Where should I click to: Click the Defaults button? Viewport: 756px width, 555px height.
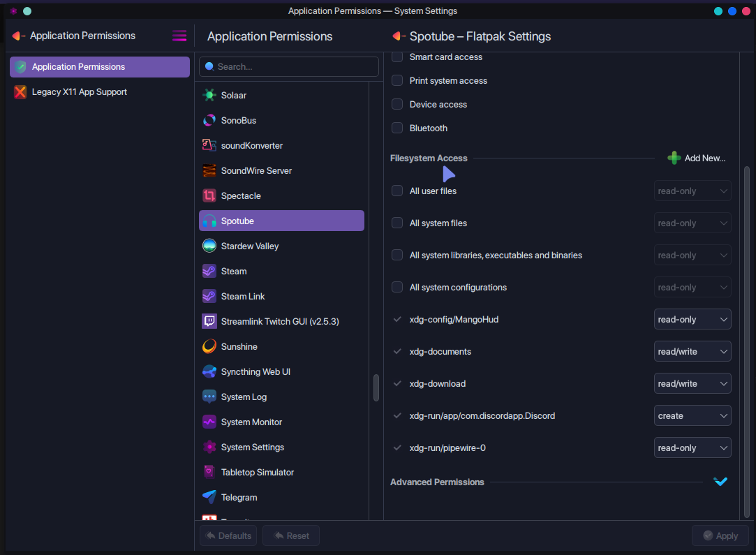click(228, 535)
